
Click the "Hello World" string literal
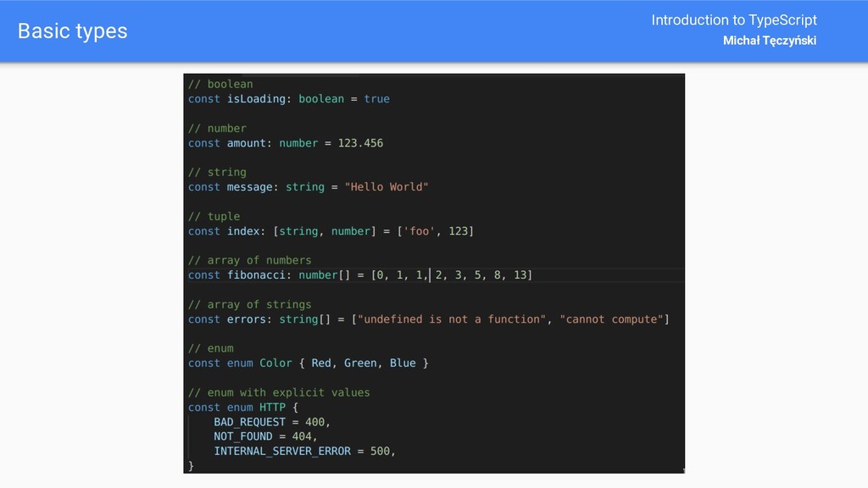click(387, 187)
